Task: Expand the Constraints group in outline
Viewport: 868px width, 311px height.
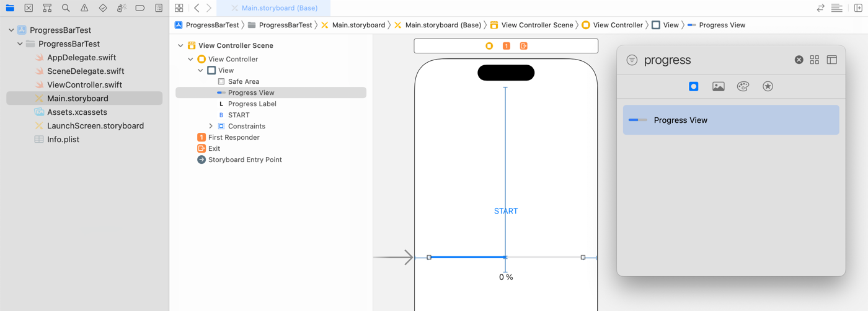Action: click(211, 126)
